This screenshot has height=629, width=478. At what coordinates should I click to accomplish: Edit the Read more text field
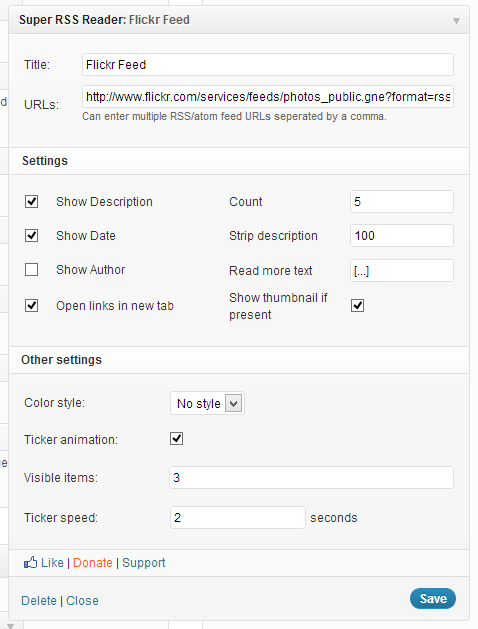(x=402, y=271)
